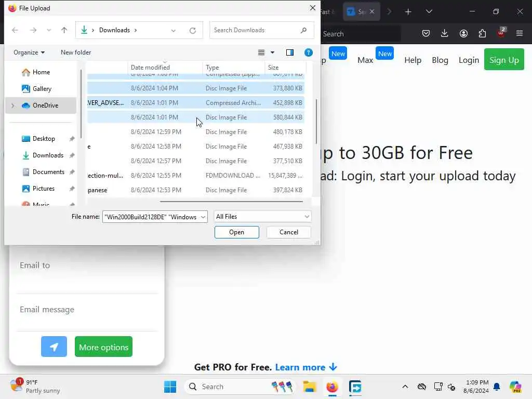Open a new Firefox tab

pos(408,12)
